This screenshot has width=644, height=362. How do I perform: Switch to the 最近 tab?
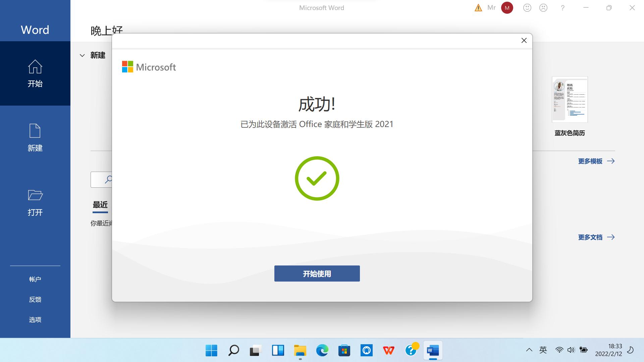pos(100,205)
